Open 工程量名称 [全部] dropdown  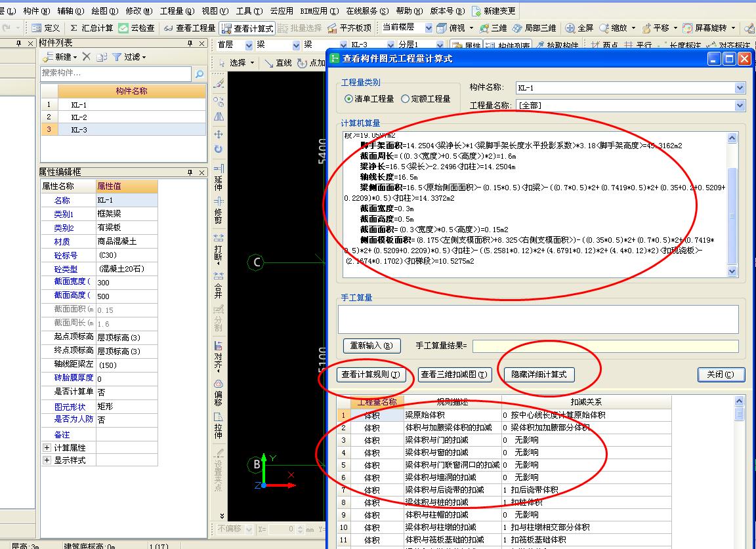click(740, 105)
